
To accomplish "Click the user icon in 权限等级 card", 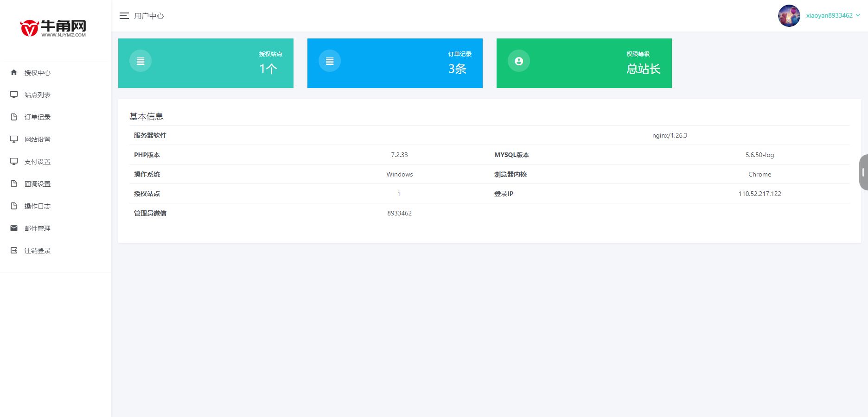I will pos(519,61).
